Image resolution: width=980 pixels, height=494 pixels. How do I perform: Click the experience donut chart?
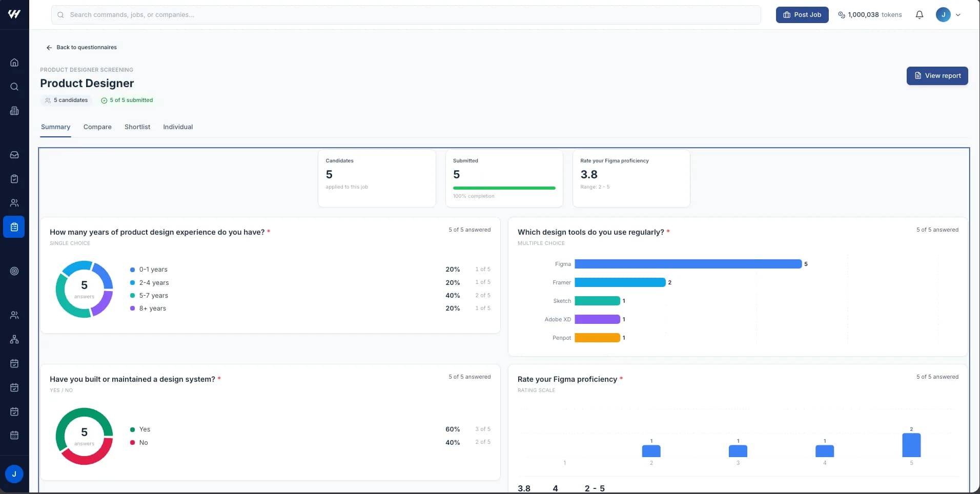coord(84,289)
